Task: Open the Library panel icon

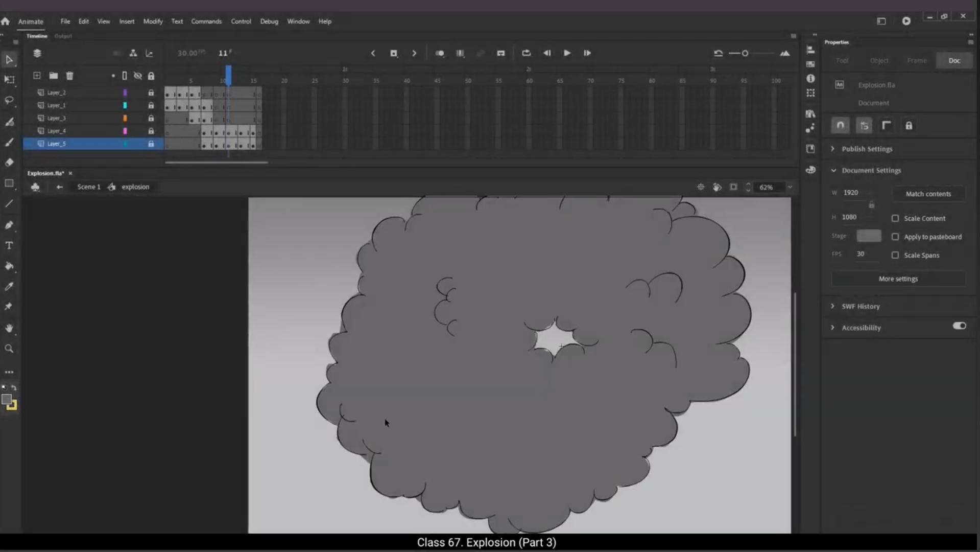Action: point(810,113)
